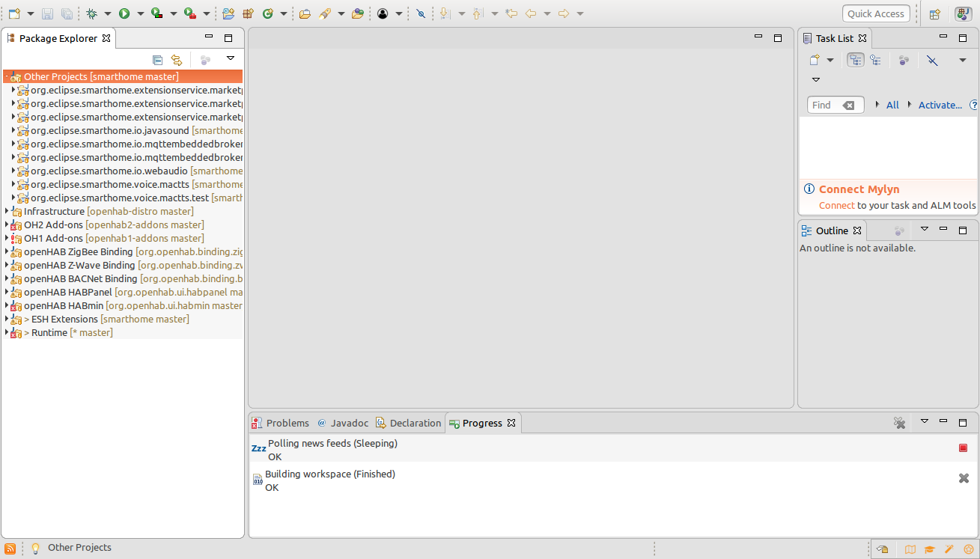Click the New file wizard icon
Screen dimensions: 980x559
coord(14,13)
